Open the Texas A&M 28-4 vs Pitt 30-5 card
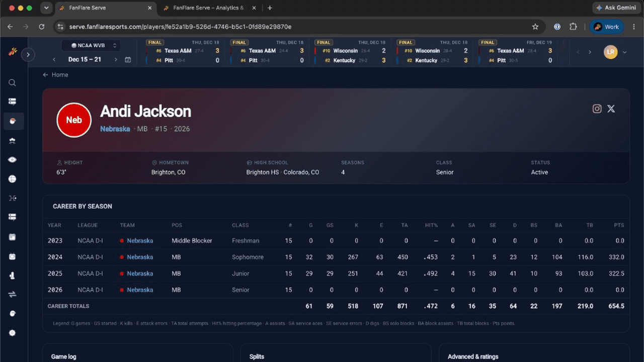 (516, 52)
